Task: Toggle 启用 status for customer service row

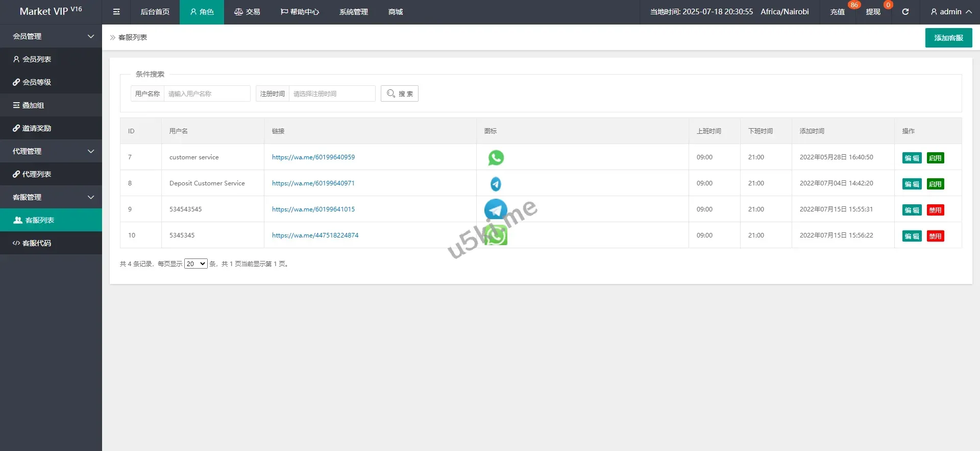Action: click(935, 158)
